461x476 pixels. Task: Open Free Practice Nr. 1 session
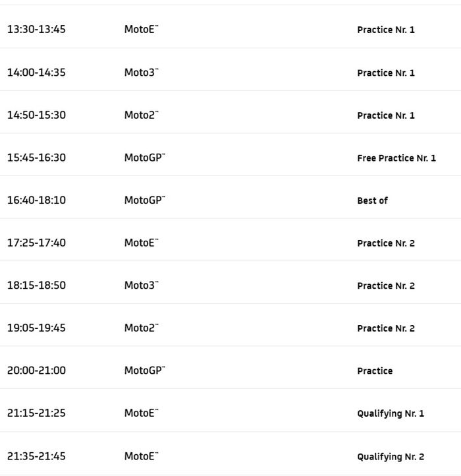click(x=396, y=158)
